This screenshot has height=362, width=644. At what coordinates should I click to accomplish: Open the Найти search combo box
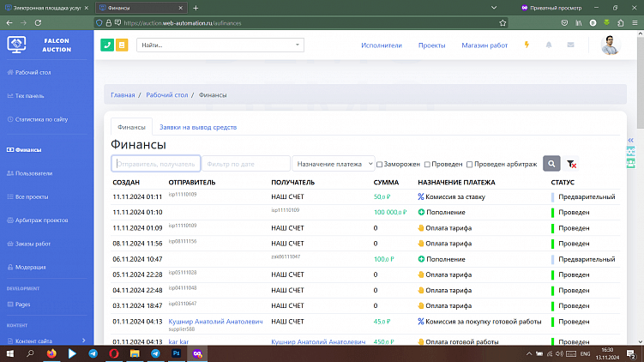tap(220, 45)
